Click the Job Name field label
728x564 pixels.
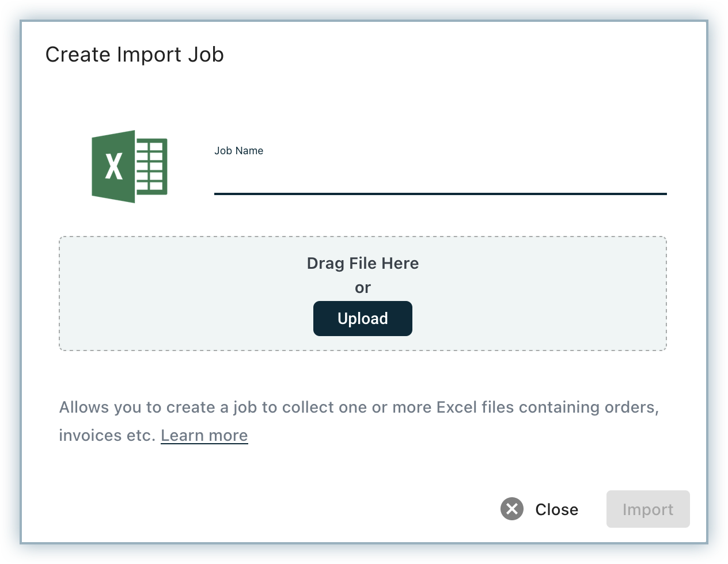pos(238,151)
